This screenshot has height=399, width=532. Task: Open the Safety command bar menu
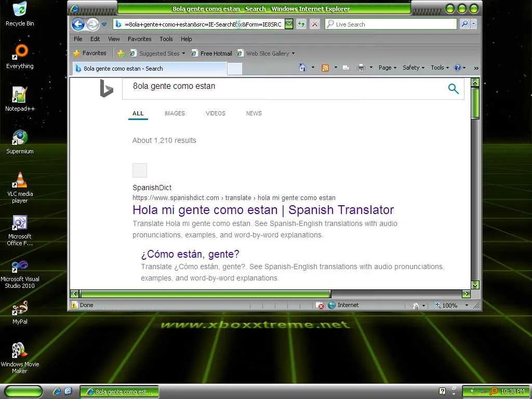[414, 68]
